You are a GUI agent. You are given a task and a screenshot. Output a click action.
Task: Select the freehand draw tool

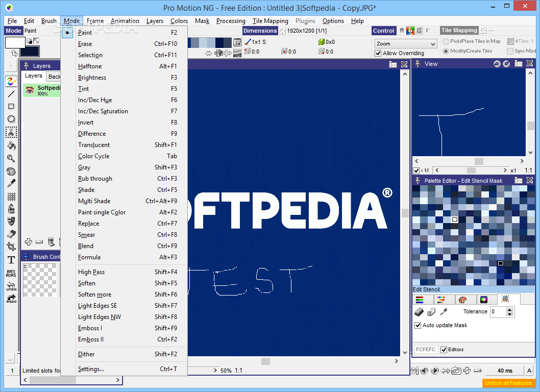pyautogui.click(x=11, y=82)
